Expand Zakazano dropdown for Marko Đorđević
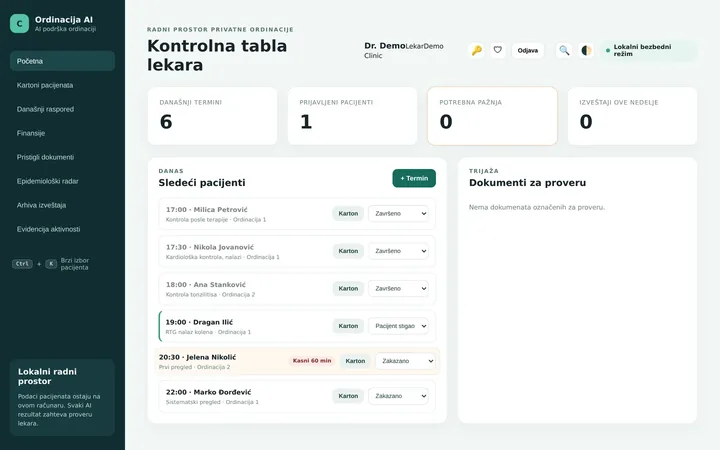 (398, 396)
